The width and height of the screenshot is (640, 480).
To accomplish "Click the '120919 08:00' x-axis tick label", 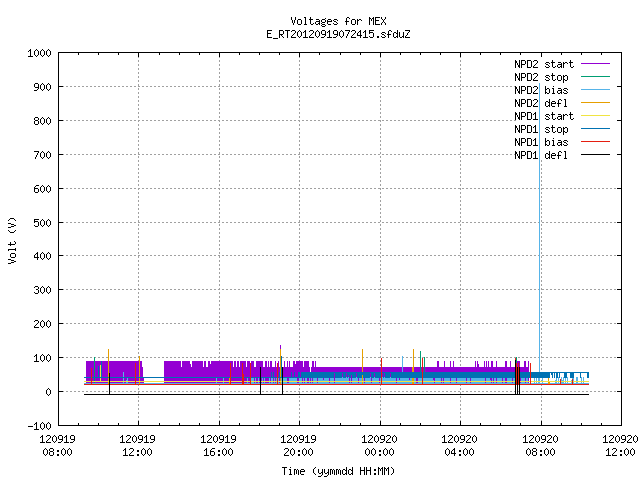I will click(x=58, y=446).
